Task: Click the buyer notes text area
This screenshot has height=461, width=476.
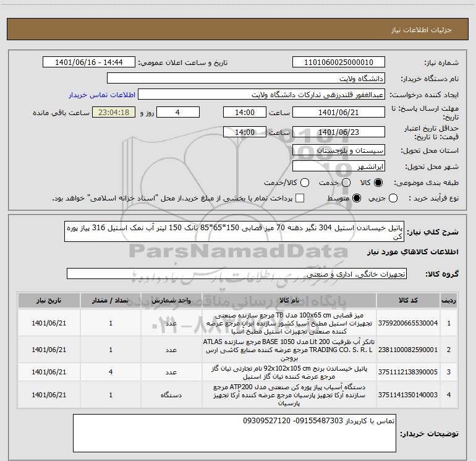Action: 234,433
